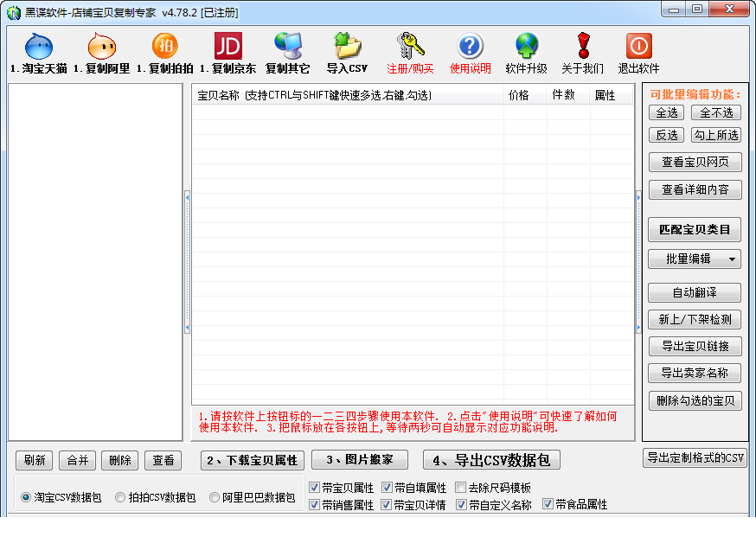Screen dimensions: 756x537
Task: Enable the 去除尺码模板 checkbox
Action: (x=461, y=488)
